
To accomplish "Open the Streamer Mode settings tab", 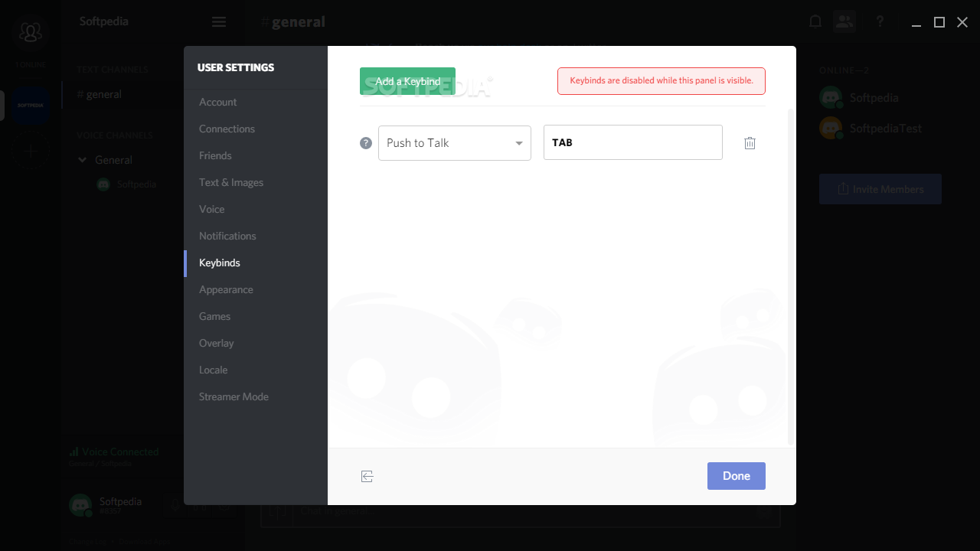I will click(x=256, y=396).
